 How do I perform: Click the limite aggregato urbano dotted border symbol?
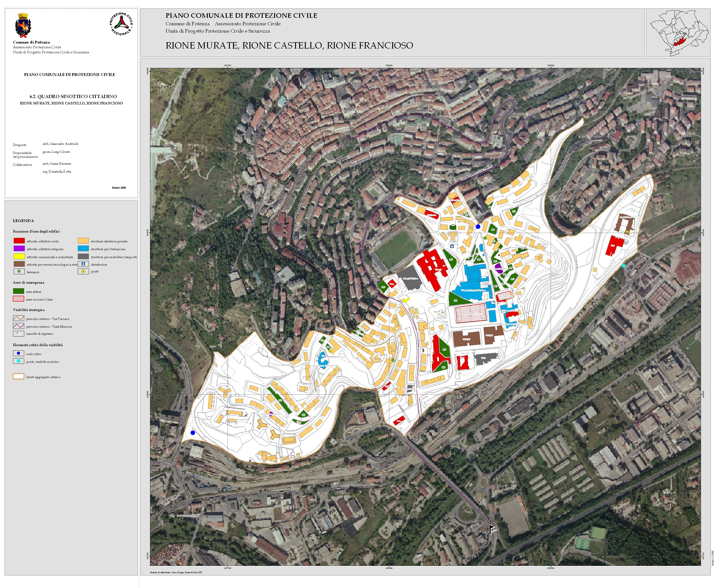pos(18,377)
